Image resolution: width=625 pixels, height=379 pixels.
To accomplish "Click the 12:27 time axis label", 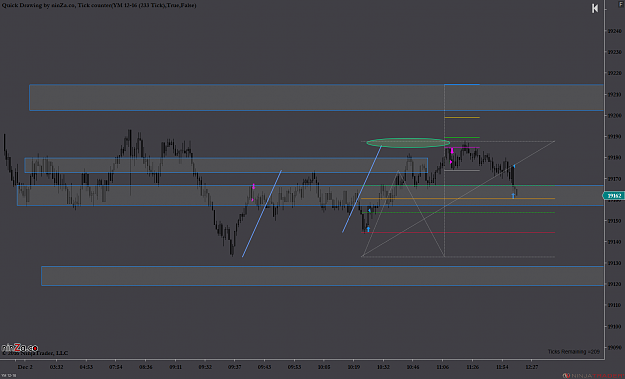I will (532, 367).
